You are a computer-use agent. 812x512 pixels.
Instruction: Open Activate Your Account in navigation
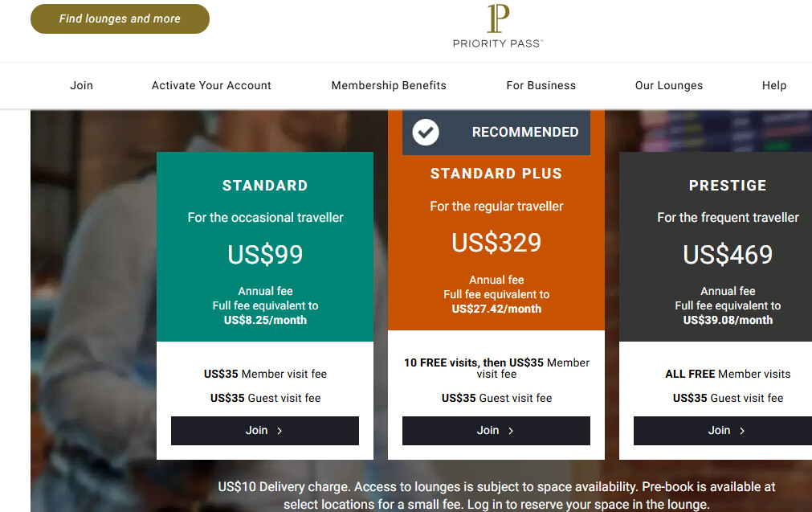pos(211,85)
